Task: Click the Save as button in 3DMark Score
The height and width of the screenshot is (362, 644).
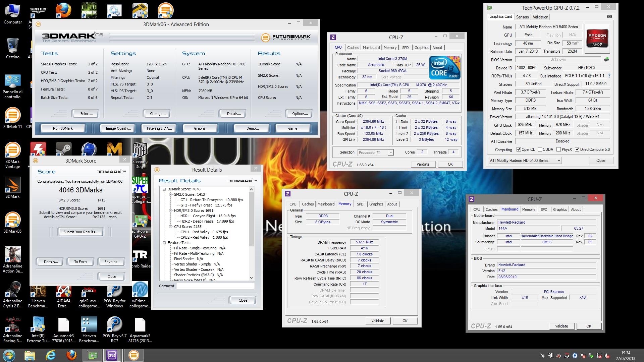Action: click(x=112, y=262)
